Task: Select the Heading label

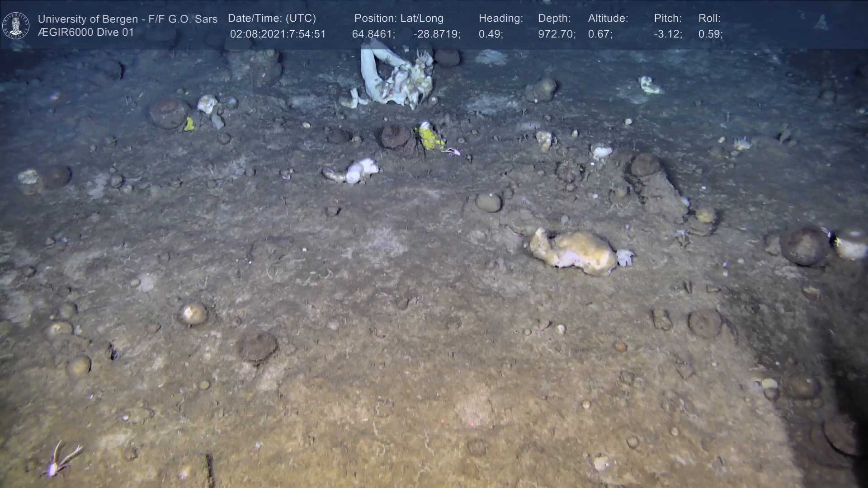Action: point(500,19)
